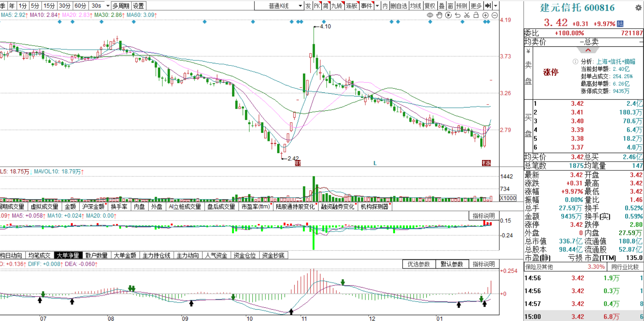Zoom in with the plus circle icon
This screenshot has width=644, height=321.
pyautogui.click(x=485, y=15)
